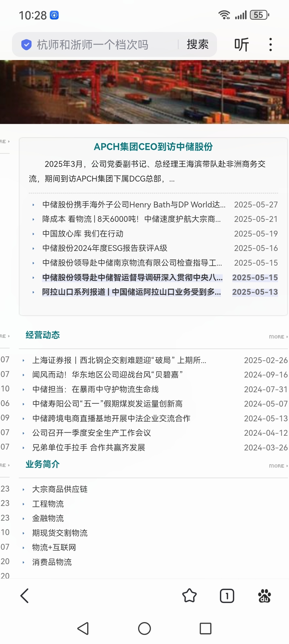Open article 中国放心库 我们在行动
Image resolution: width=289 pixels, height=644 pixels.
pos(83,234)
